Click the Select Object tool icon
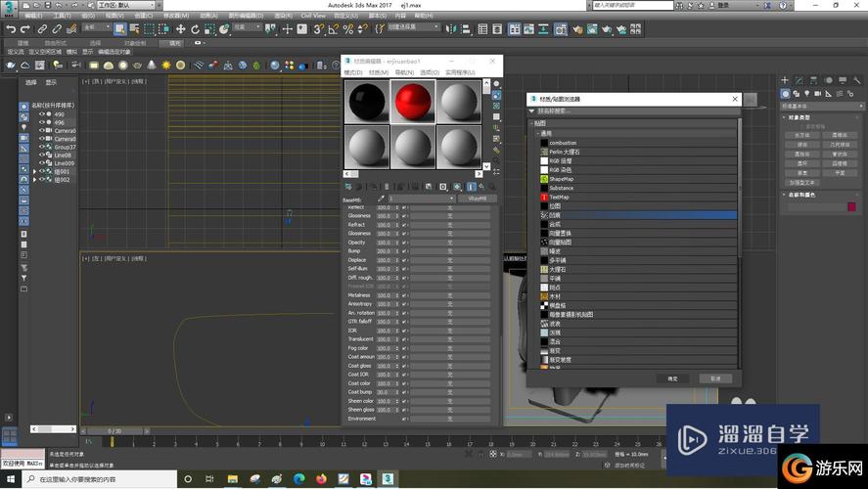This screenshot has width=868, height=489. tap(118, 29)
